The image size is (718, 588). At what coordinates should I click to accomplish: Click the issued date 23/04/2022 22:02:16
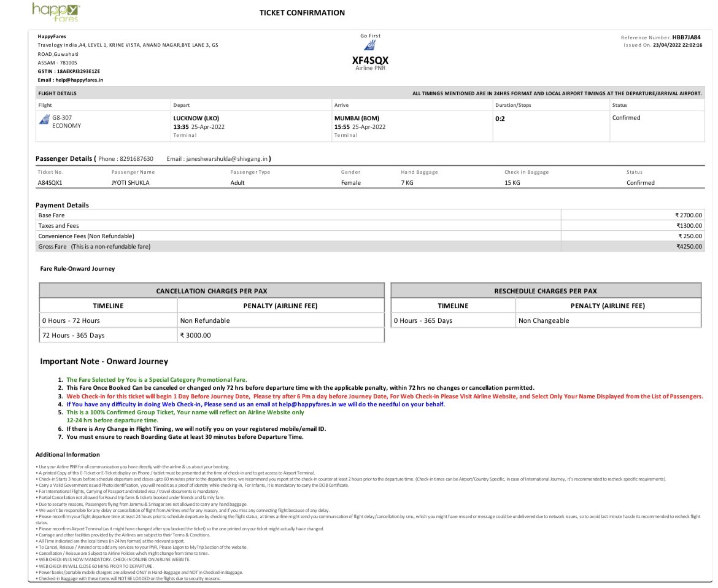(x=677, y=45)
